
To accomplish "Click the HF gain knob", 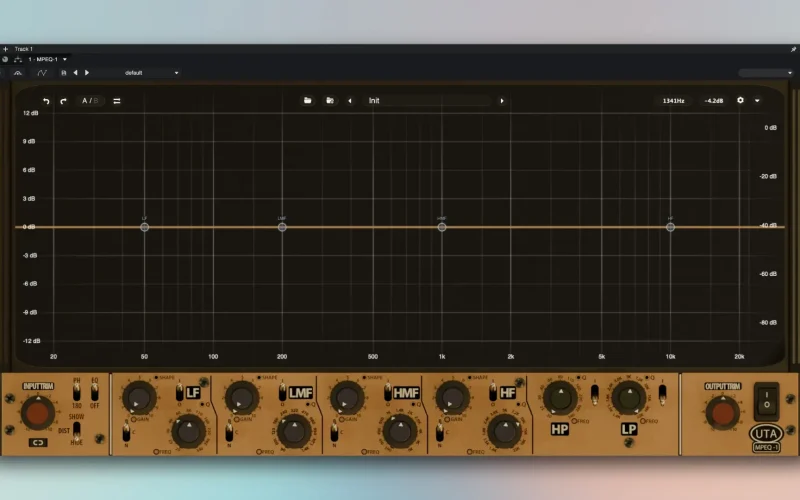I will (x=452, y=398).
